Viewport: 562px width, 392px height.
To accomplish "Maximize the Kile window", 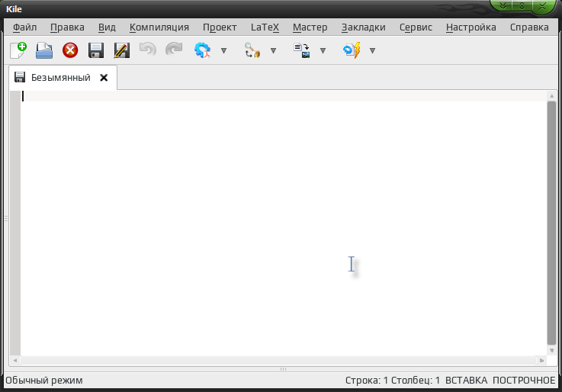I will (522, 6).
